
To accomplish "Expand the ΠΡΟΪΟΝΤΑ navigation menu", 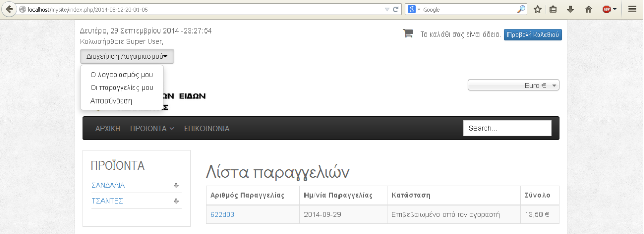I will coord(152,129).
